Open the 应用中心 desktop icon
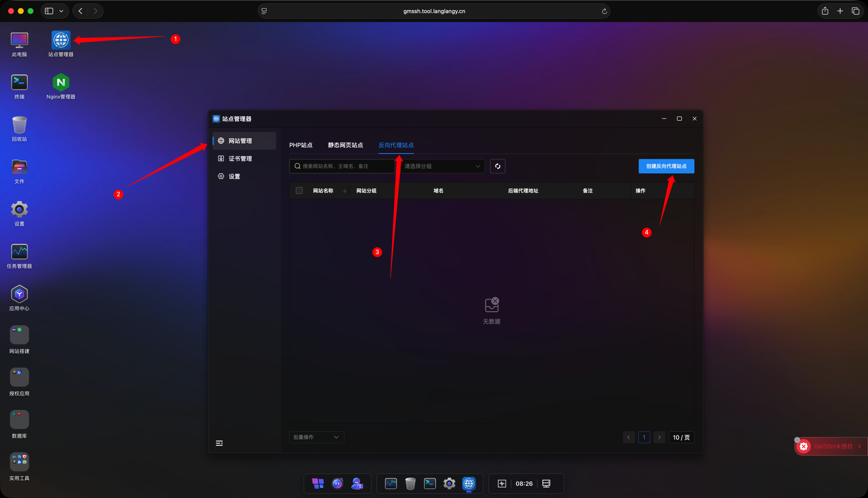 [x=19, y=298]
